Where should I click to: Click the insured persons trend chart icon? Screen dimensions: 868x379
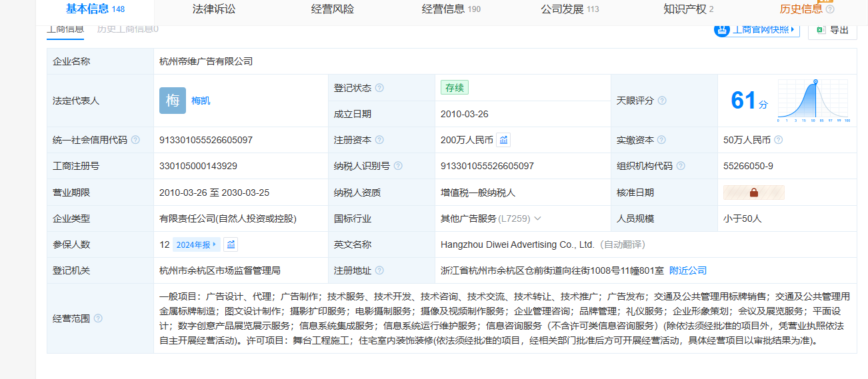click(231, 244)
